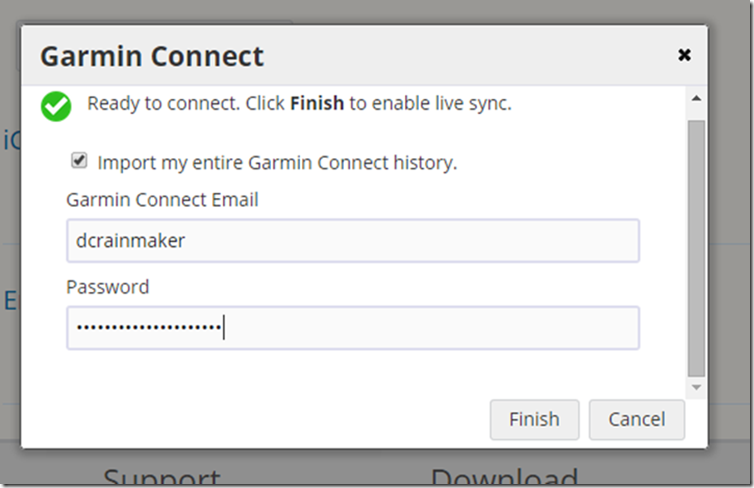The width and height of the screenshot is (754, 488).
Task: Toggle the Import entire history checkbox
Action: click(79, 161)
